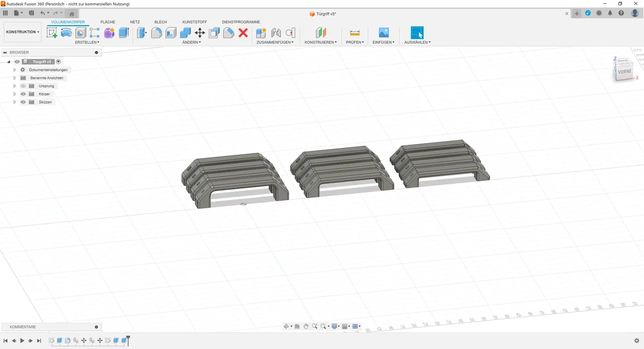Expand the Körper folder
The height and width of the screenshot is (349, 644).
pyautogui.click(x=15, y=94)
